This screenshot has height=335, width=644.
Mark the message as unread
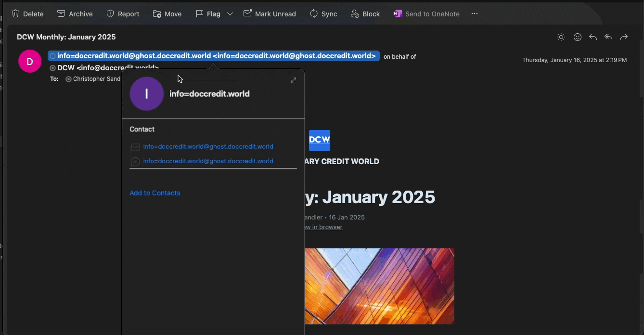coord(270,14)
